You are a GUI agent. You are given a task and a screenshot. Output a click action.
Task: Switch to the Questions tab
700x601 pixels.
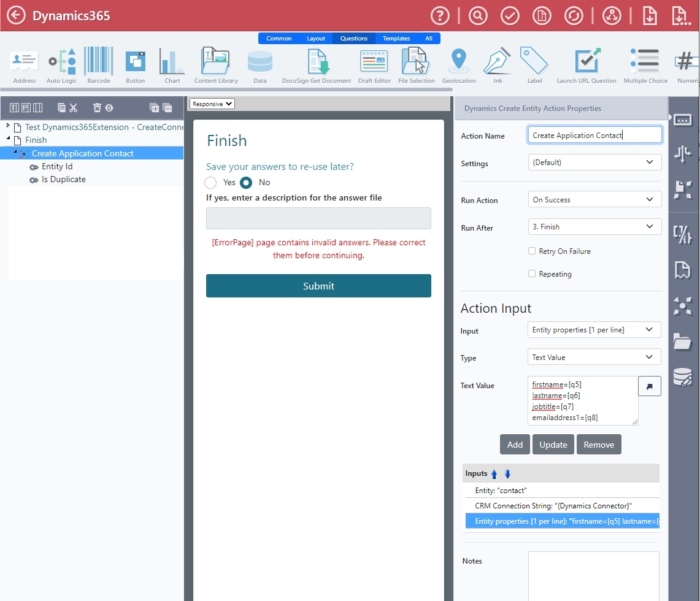coord(353,39)
